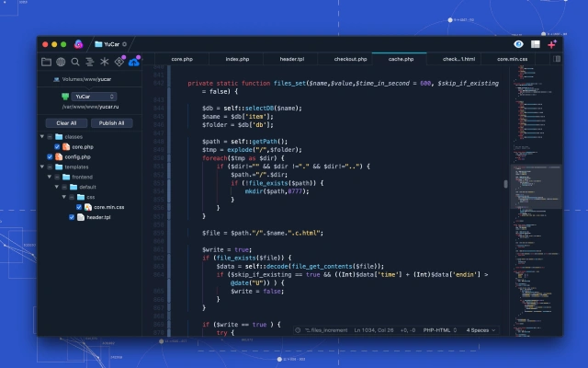Uncheck the header.tpl checkbox
The image size is (588, 368).
pyautogui.click(x=72, y=217)
